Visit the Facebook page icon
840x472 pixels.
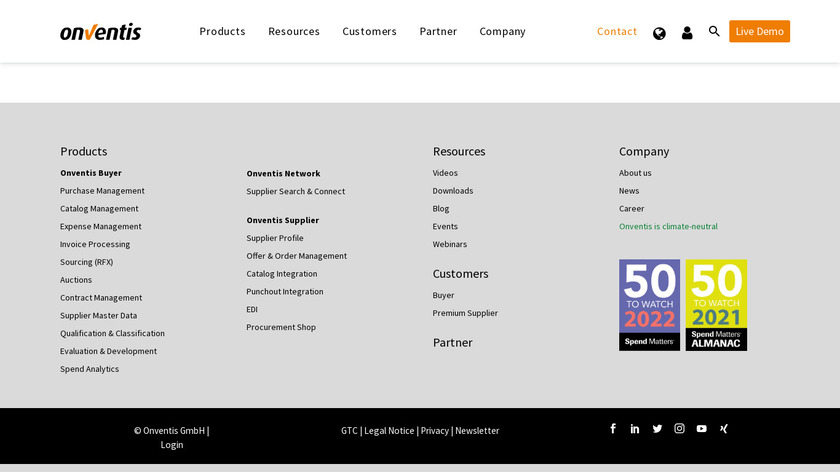[613, 428]
